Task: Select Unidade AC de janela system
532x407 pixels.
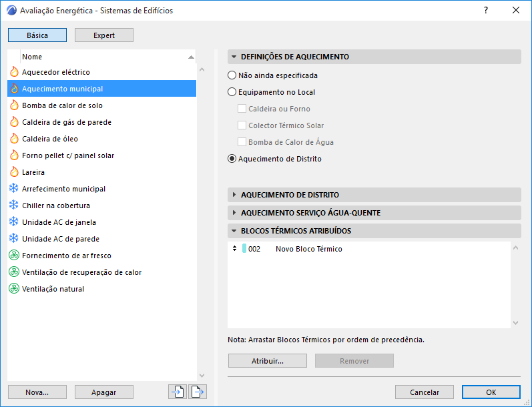Action: [x=101, y=222]
